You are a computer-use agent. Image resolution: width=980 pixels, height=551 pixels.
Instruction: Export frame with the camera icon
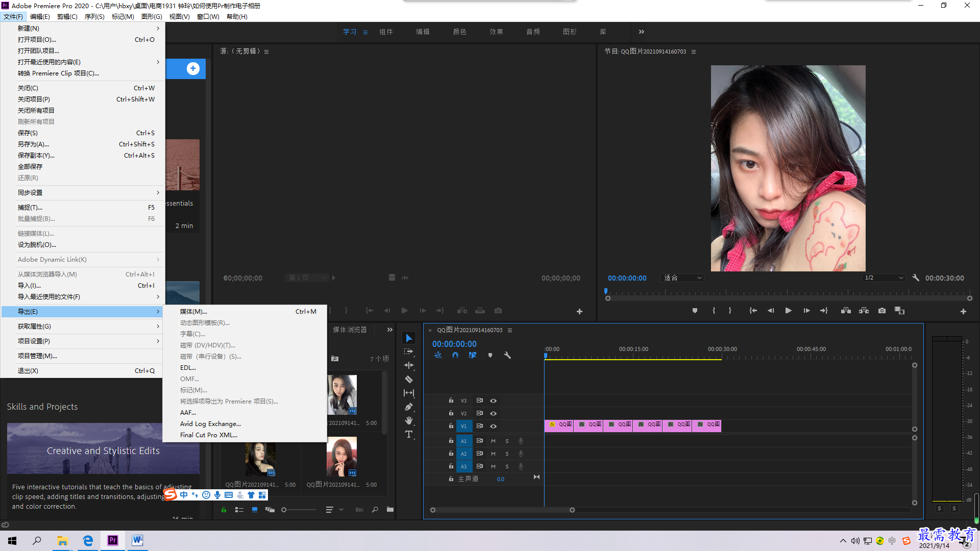click(x=881, y=311)
